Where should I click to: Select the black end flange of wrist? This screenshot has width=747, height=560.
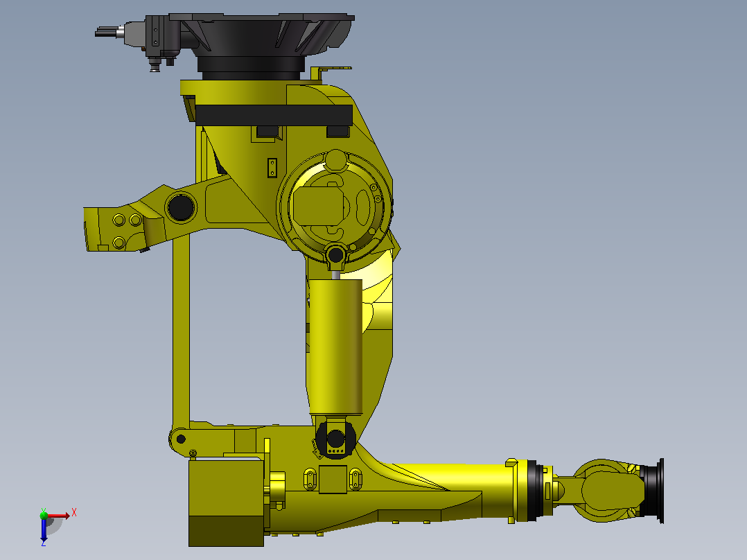653,491
